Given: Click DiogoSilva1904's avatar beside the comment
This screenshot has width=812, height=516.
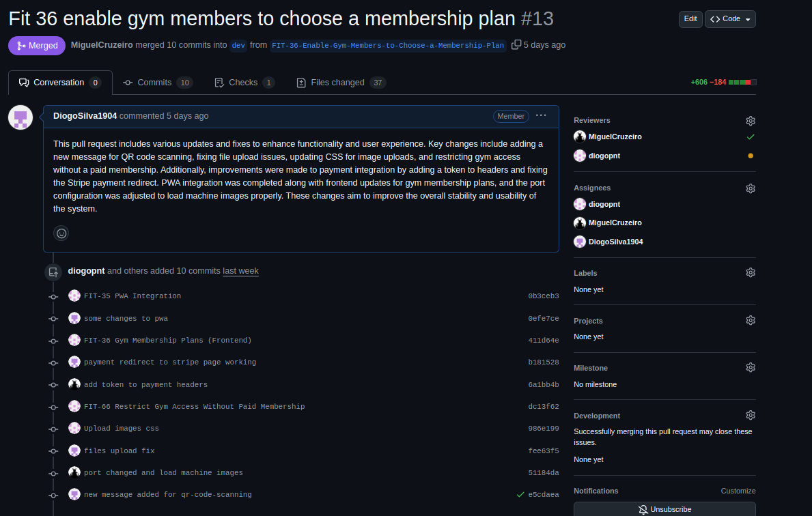Looking at the screenshot, I should 20,117.
